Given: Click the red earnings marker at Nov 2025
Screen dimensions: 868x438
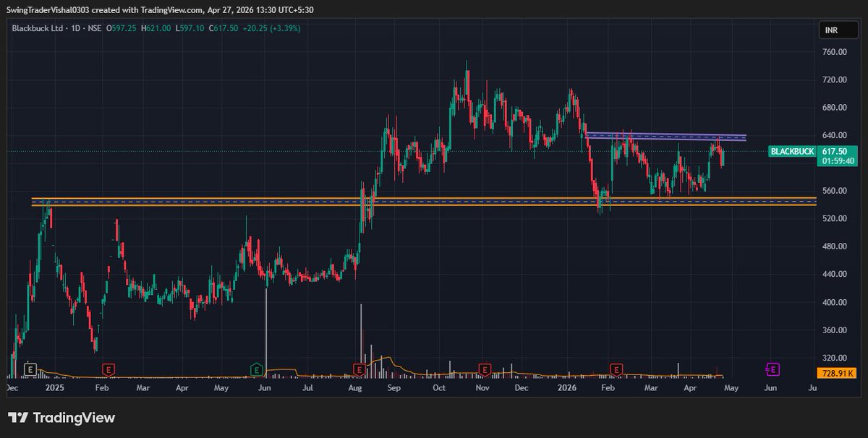Looking at the screenshot, I should tap(484, 369).
